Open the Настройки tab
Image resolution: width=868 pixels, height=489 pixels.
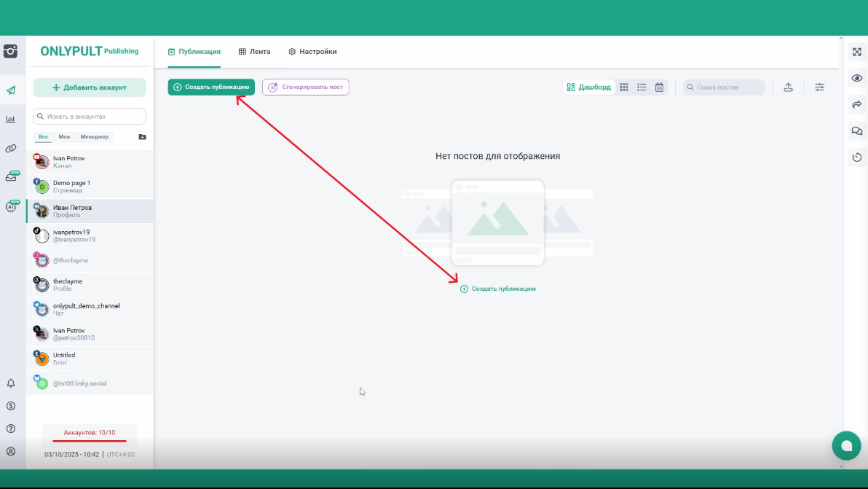point(312,52)
